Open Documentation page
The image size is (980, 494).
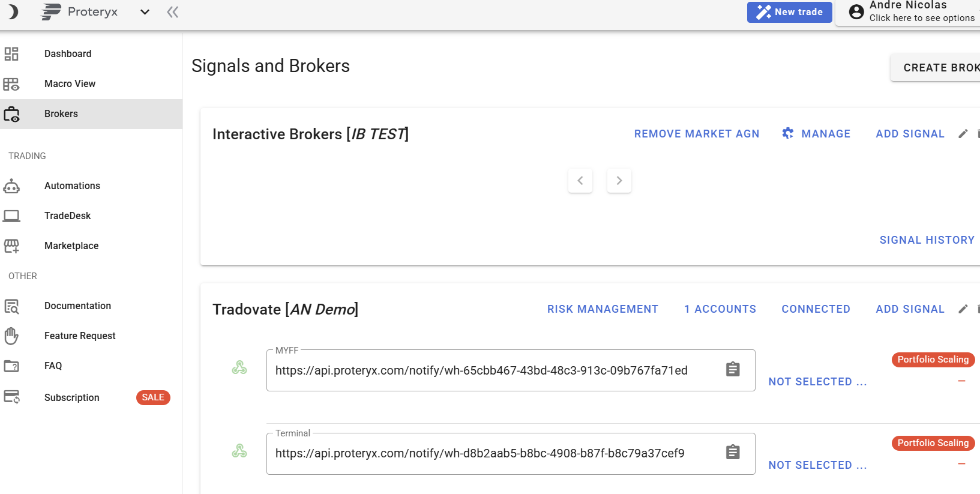[x=77, y=306]
